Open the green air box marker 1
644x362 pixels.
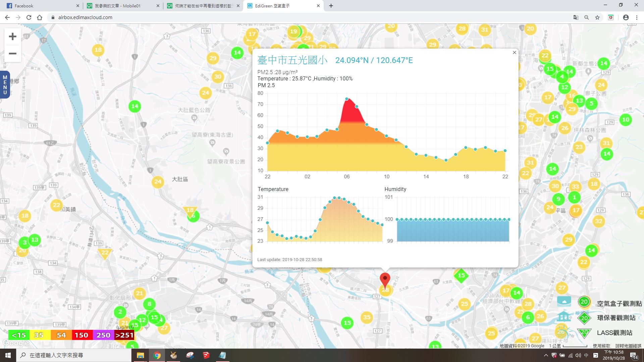574,197
